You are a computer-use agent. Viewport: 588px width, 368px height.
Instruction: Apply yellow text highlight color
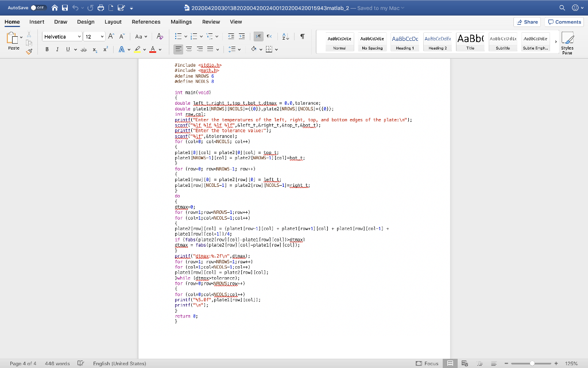click(x=137, y=49)
